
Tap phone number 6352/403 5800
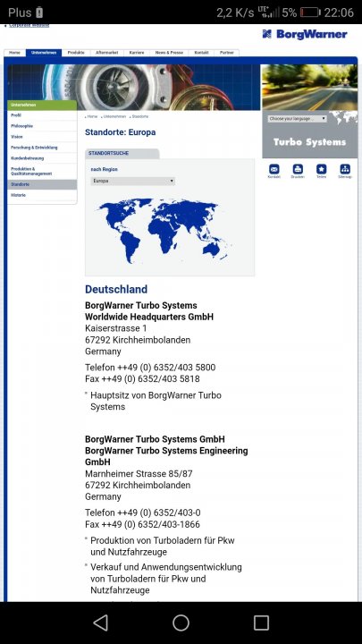point(184,368)
